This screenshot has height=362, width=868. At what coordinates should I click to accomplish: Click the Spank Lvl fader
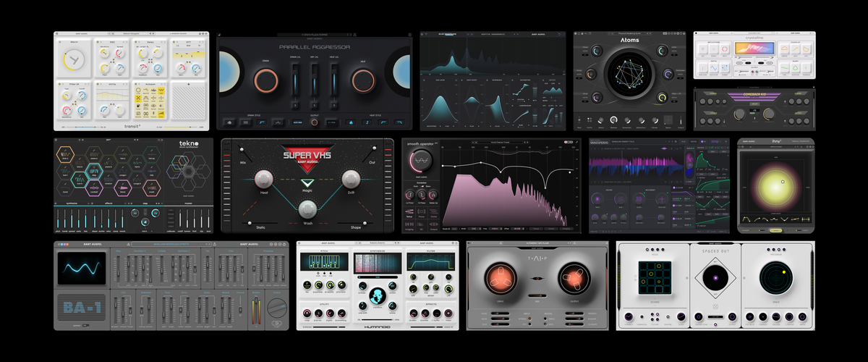click(x=295, y=80)
